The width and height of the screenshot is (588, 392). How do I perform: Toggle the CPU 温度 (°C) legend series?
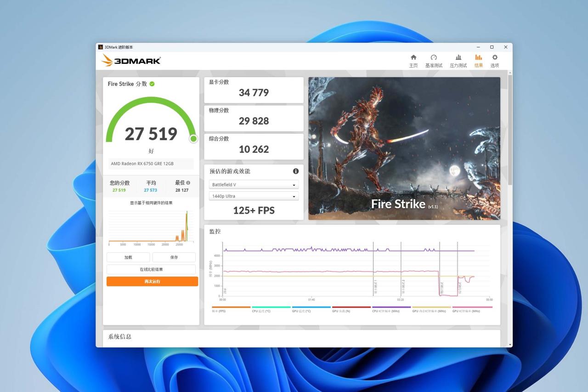click(x=271, y=309)
